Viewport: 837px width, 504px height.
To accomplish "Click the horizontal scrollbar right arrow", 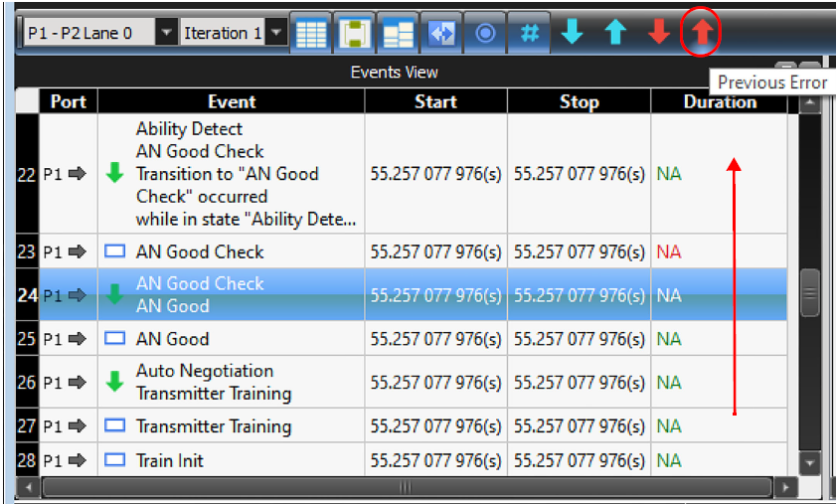I will tap(785, 487).
